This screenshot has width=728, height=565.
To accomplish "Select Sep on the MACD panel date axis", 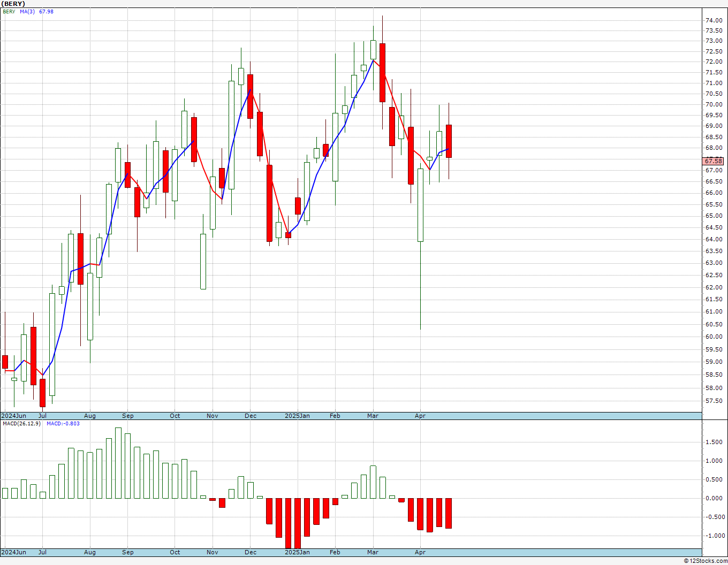I will click(128, 552).
